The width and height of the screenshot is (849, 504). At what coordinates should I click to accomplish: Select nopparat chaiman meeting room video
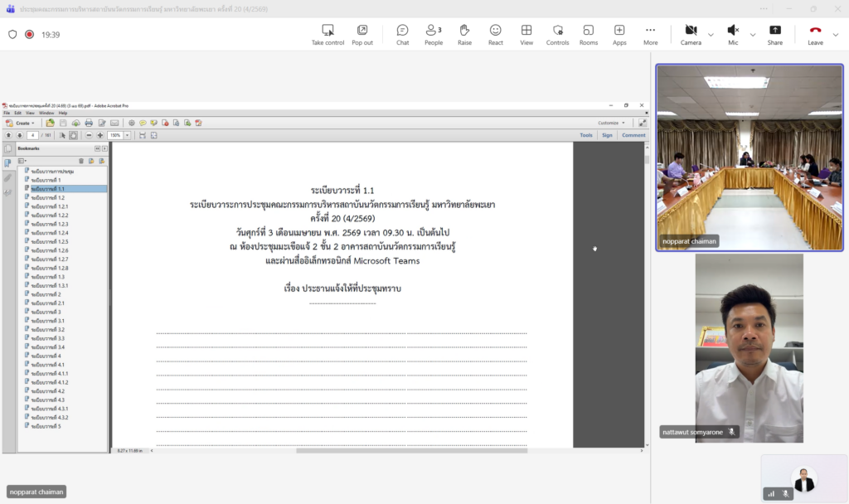tap(749, 157)
